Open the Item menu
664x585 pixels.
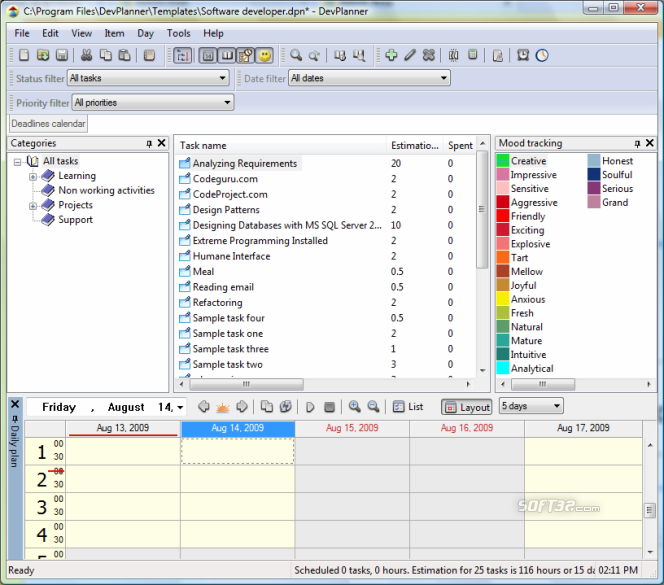(x=114, y=33)
